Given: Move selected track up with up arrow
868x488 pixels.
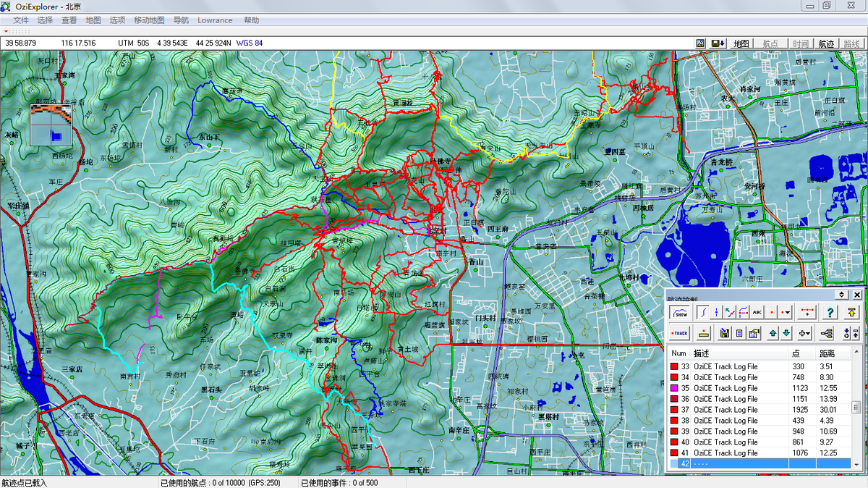Looking at the screenshot, I should 773,333.
